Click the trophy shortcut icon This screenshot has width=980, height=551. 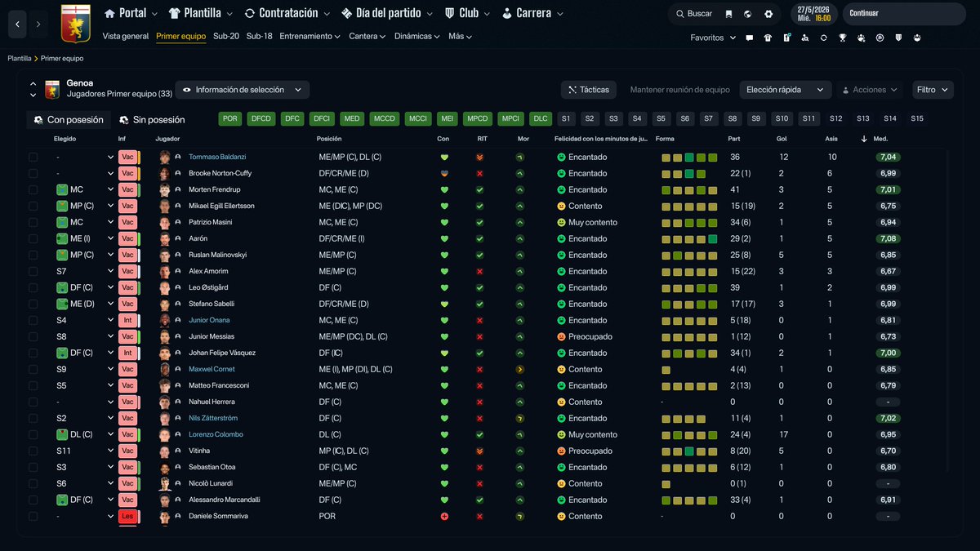click(843, 38)
